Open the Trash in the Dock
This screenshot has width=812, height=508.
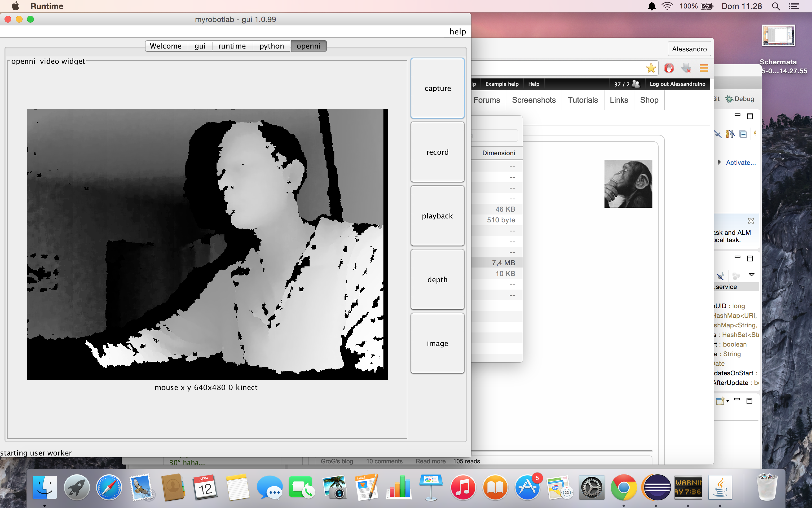tap(767, 487)
